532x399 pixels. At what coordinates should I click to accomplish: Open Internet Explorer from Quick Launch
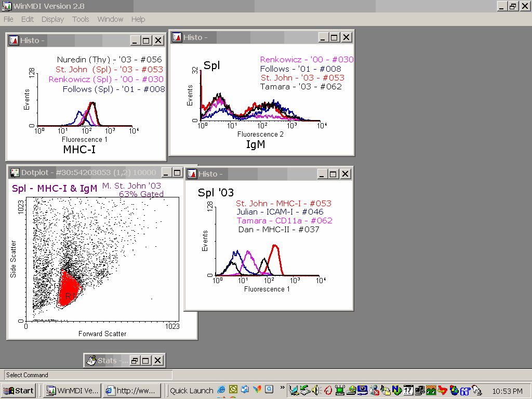(222, 390)
